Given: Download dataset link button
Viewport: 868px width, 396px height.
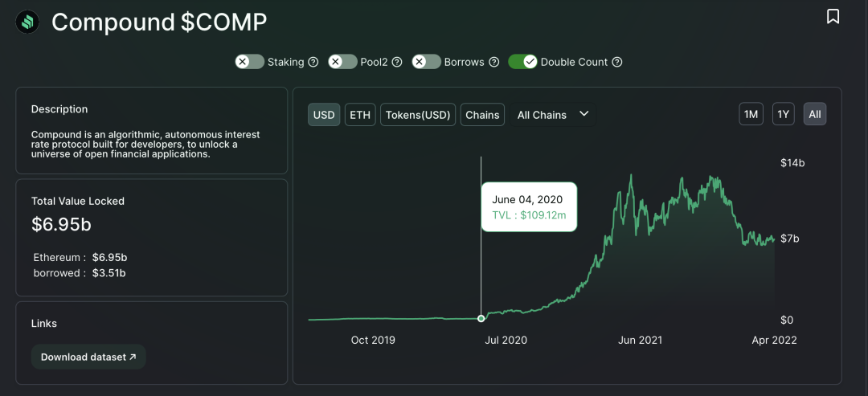Looking at the screenshot, I should (88, 357).
